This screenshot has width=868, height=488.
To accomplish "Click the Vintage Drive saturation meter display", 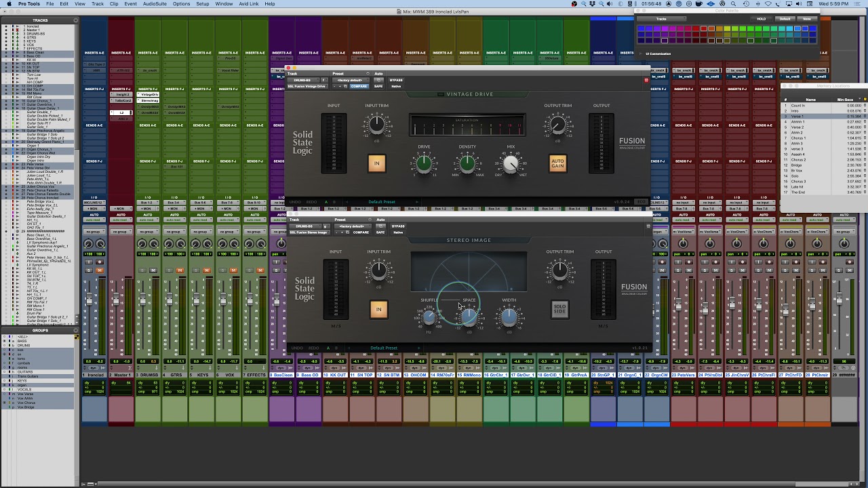I will click(467, 125).
